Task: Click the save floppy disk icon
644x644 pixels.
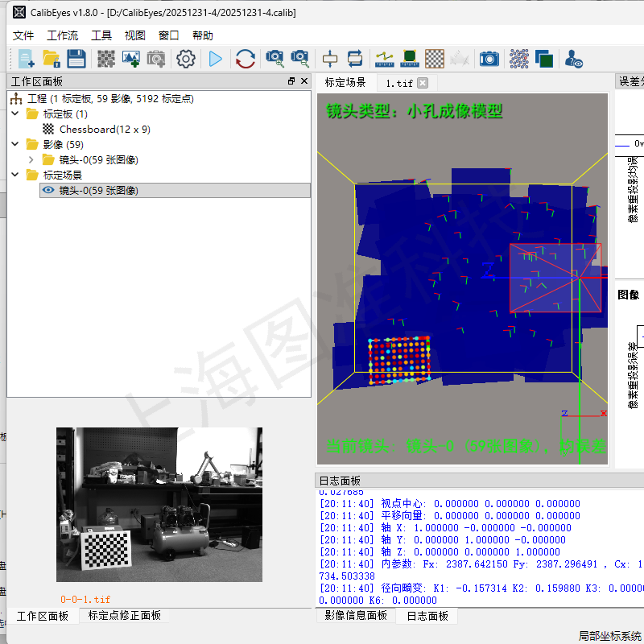Action: (x=76, y=58)
